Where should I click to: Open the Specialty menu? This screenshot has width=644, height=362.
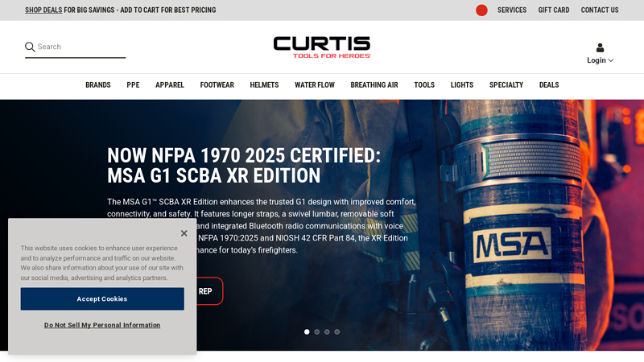[x=506, y=85]
